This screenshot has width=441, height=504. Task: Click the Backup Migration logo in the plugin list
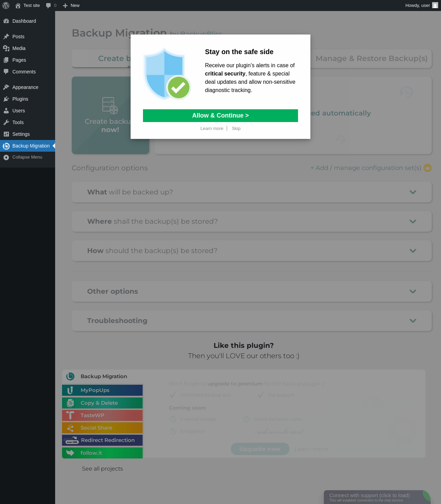70,376
